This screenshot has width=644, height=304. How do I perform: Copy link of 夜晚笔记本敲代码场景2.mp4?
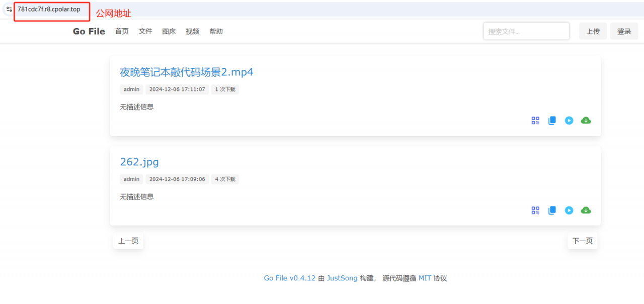coord(552,121)
